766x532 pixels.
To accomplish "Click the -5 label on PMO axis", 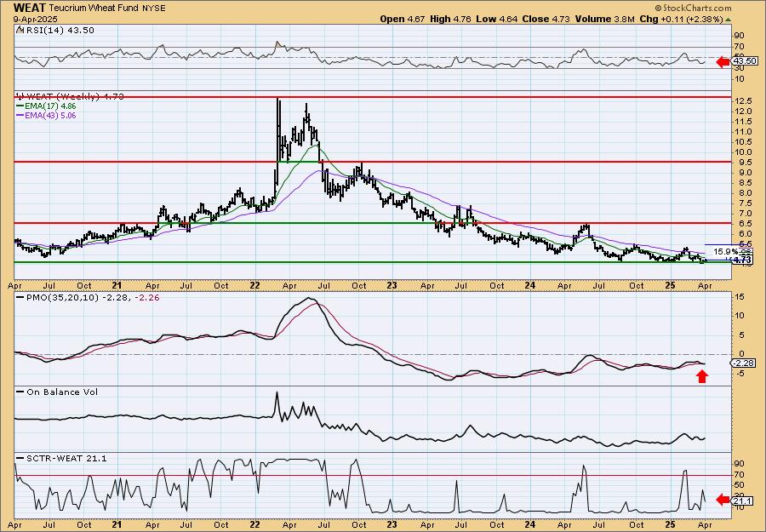I will (x=739, y=374).
